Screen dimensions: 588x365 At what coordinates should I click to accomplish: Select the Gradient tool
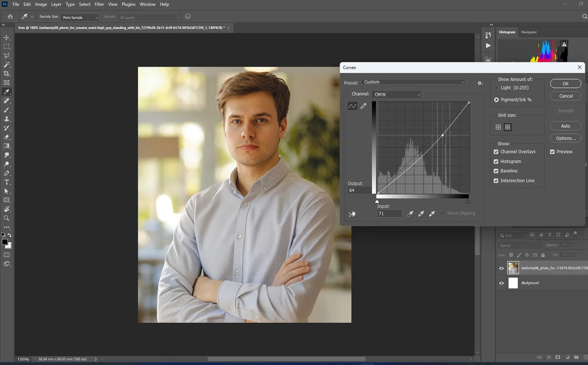coord(7,146)
